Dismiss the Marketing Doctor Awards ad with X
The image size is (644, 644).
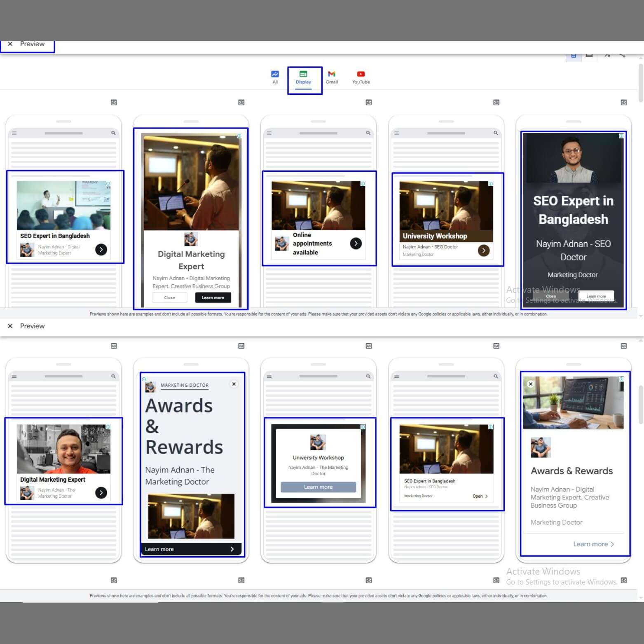tap(234, 384)
